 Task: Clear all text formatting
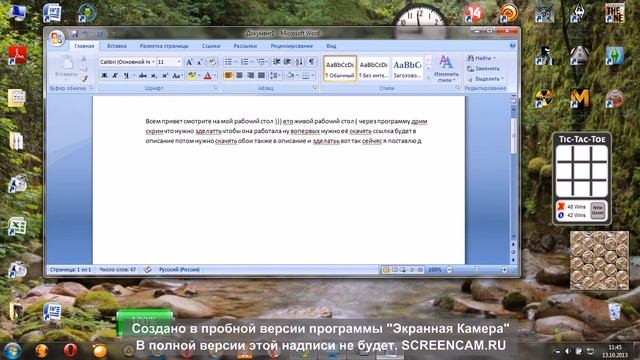[212, 62]
